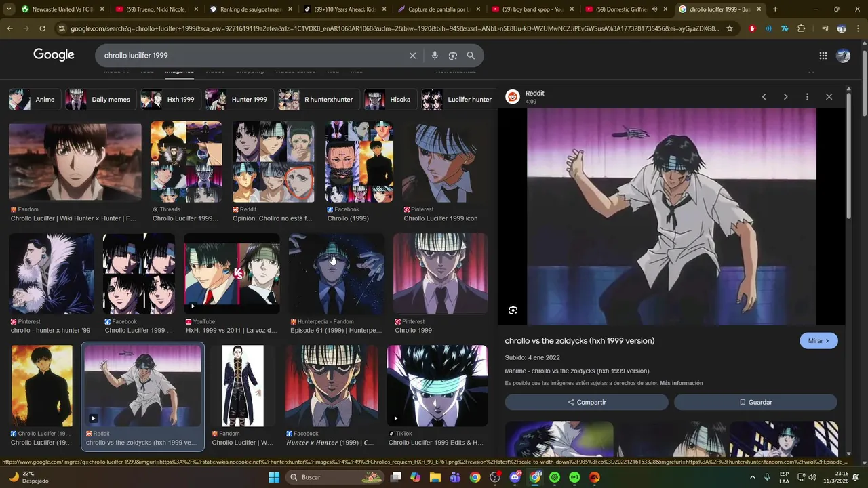
Task: Select the Hunter 1999 filter chip
Action: [x=239, y=100]
